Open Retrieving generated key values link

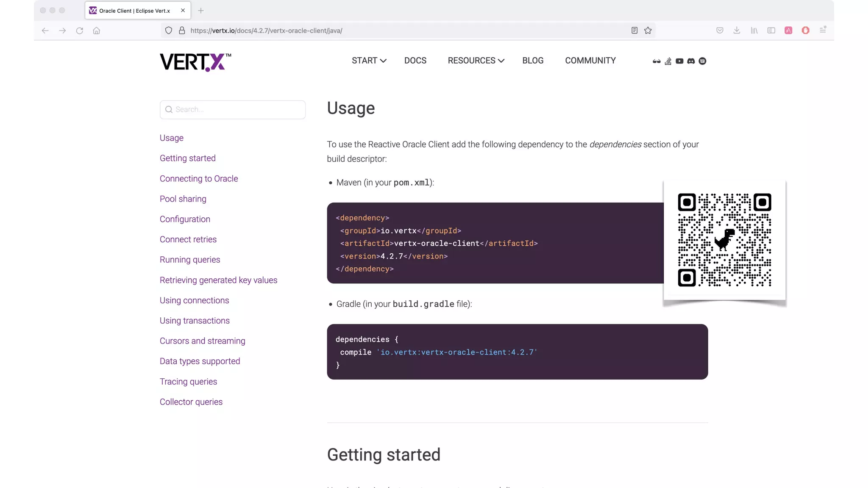pyautogui.click(x=219, y=280)
